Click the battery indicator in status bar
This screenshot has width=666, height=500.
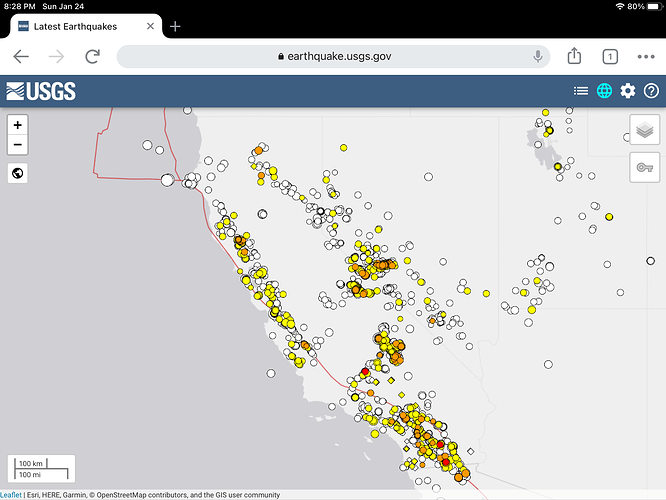pos(654,6)
